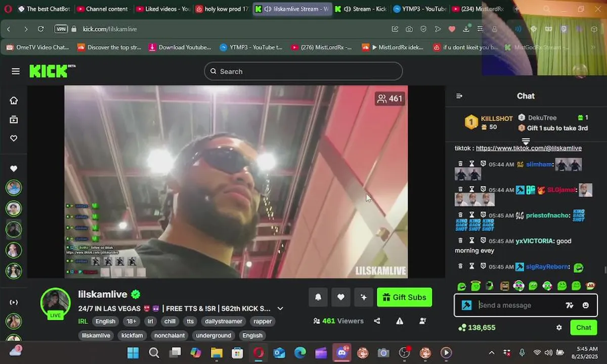The width and height of the screenshot is (607, 364).
Task: Click the moderator sword badge in message box
Action: coord(466,305)
